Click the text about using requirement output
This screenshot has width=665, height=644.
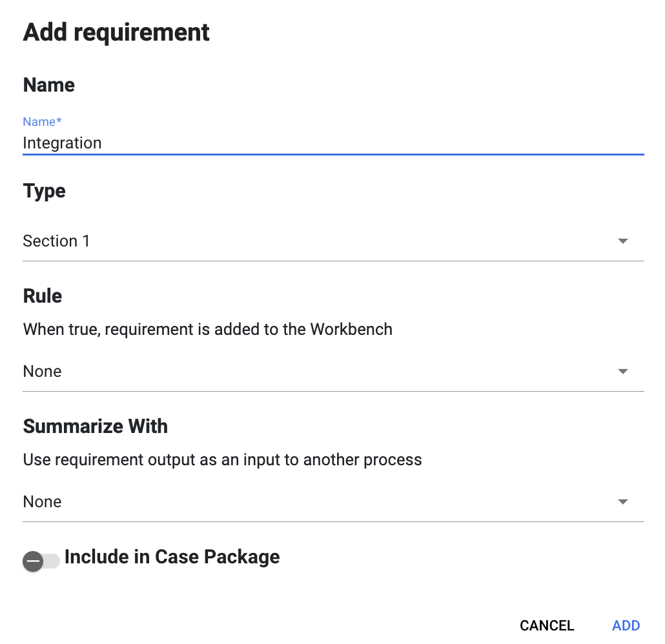pyautogui.click(x=222, y=460)
